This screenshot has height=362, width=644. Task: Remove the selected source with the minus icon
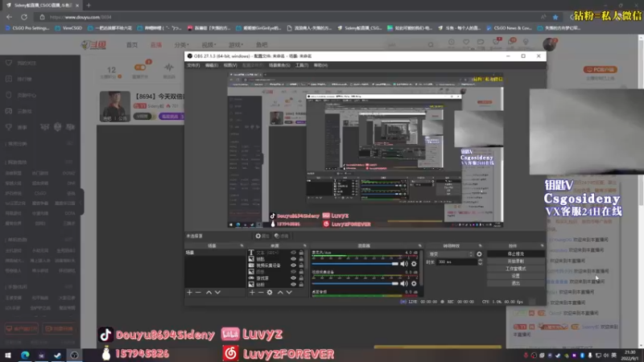261,292
